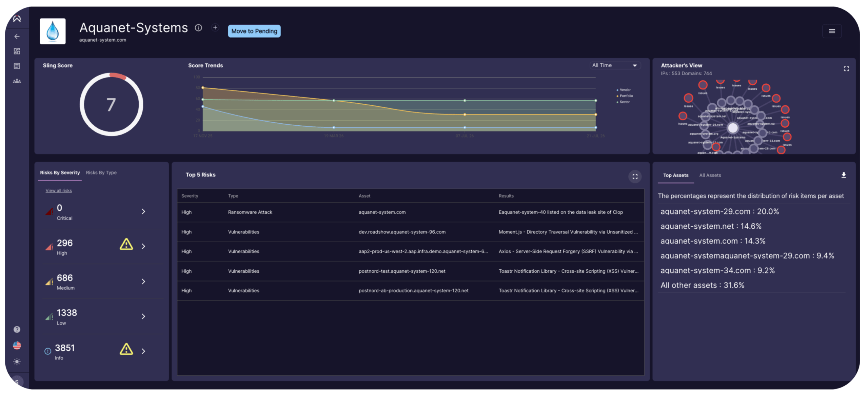Image resolution: width=868 pixels, height=395 pixels.
Task: Open the View all risks link
Action: pos(59,190)
